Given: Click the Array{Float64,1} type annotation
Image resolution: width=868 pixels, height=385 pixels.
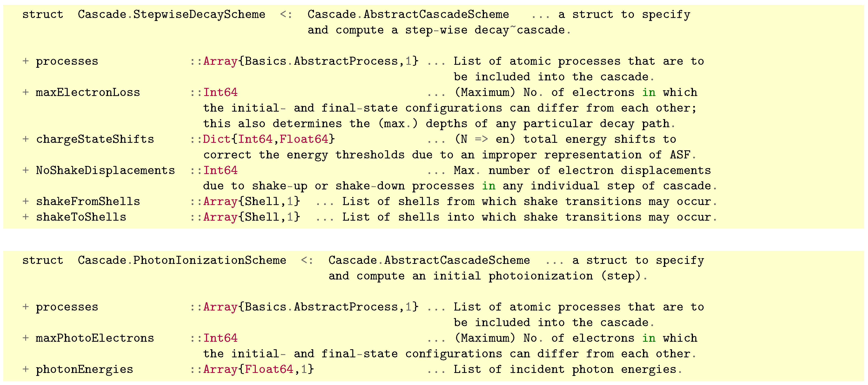Looking at the screenshot, I should click(258, 369).
